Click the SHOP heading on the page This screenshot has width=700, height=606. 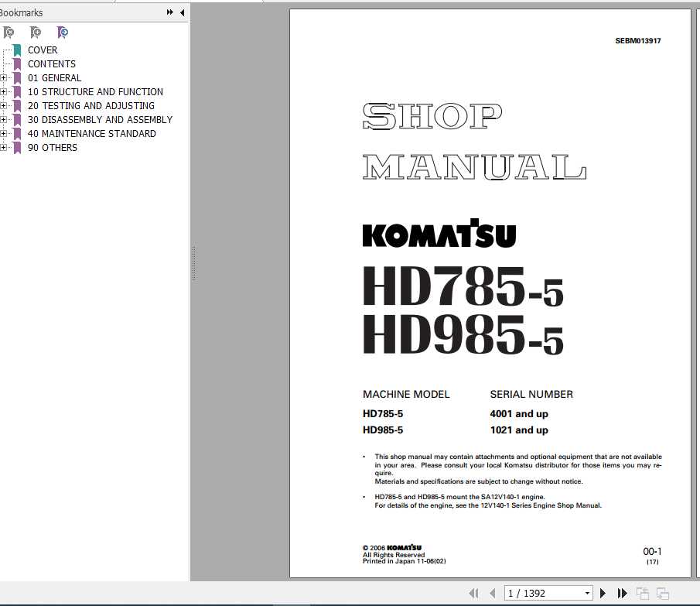[x=432, y=116]
